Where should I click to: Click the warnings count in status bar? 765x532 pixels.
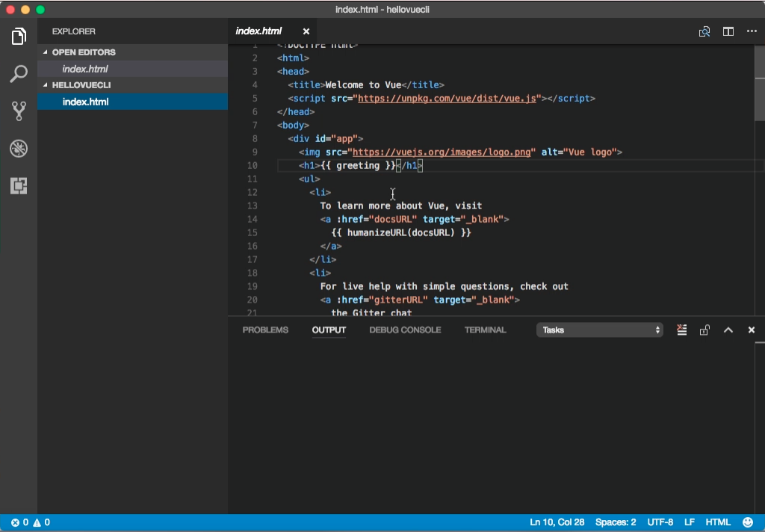(42, 522)
